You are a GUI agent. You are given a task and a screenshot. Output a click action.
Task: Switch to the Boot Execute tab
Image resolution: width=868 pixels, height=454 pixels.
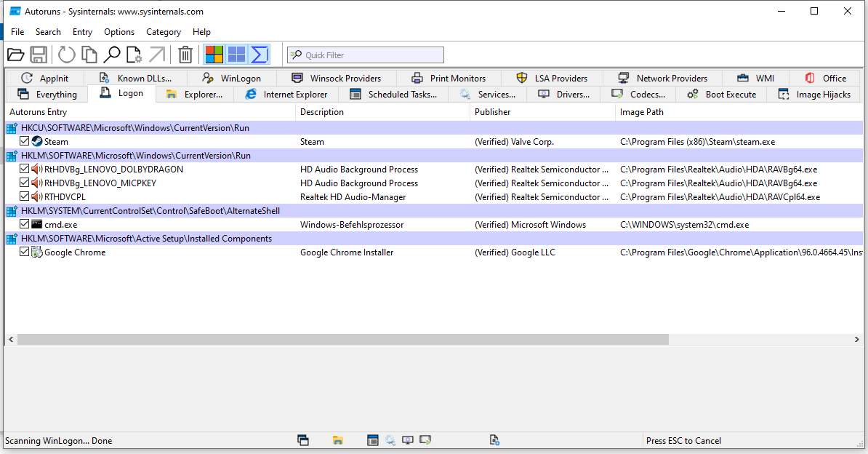[x=721, y=95]
